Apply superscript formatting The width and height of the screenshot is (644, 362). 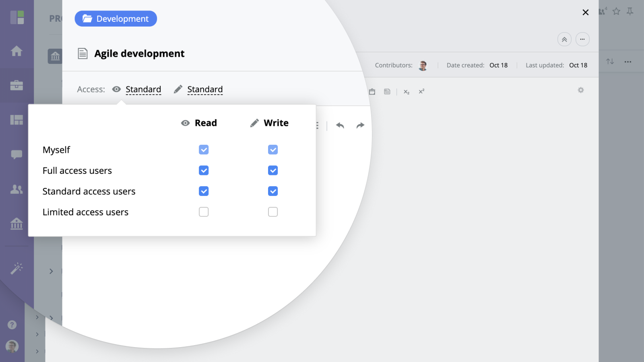coord(421,91)
